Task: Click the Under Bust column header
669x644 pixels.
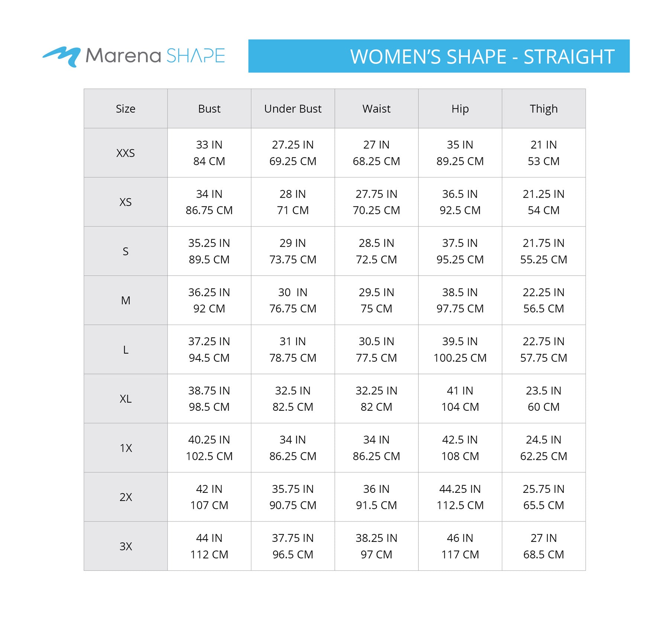Action: [x=293, y=109]
